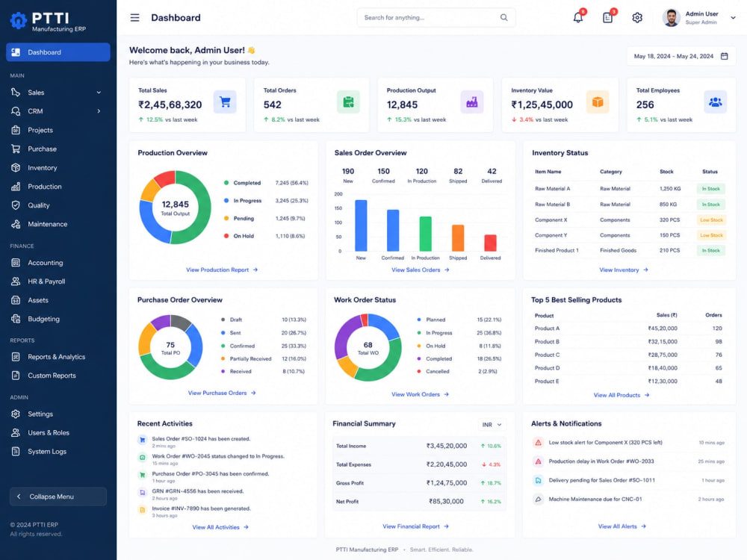
Task: Open the May 18 - May 24 date picker
Action: click(681, 56)
